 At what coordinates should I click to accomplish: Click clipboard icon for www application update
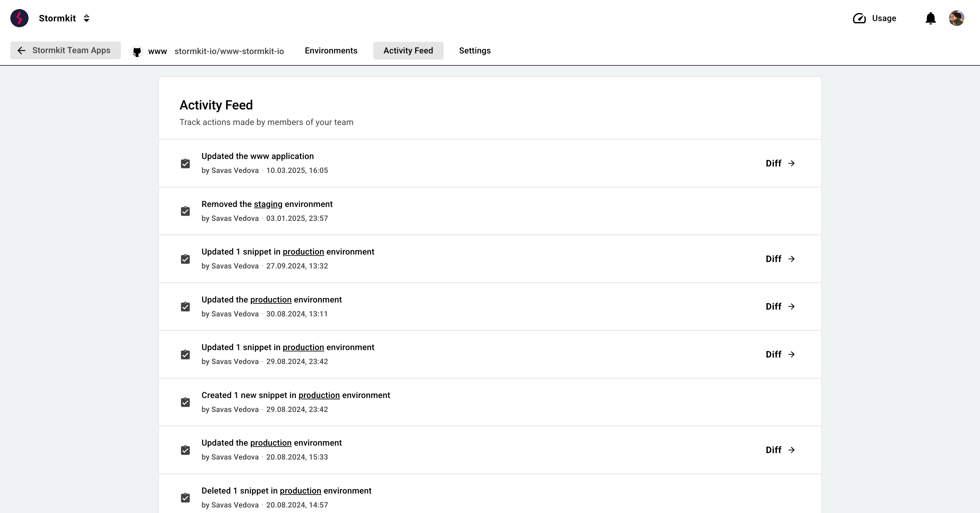[185, 164]
